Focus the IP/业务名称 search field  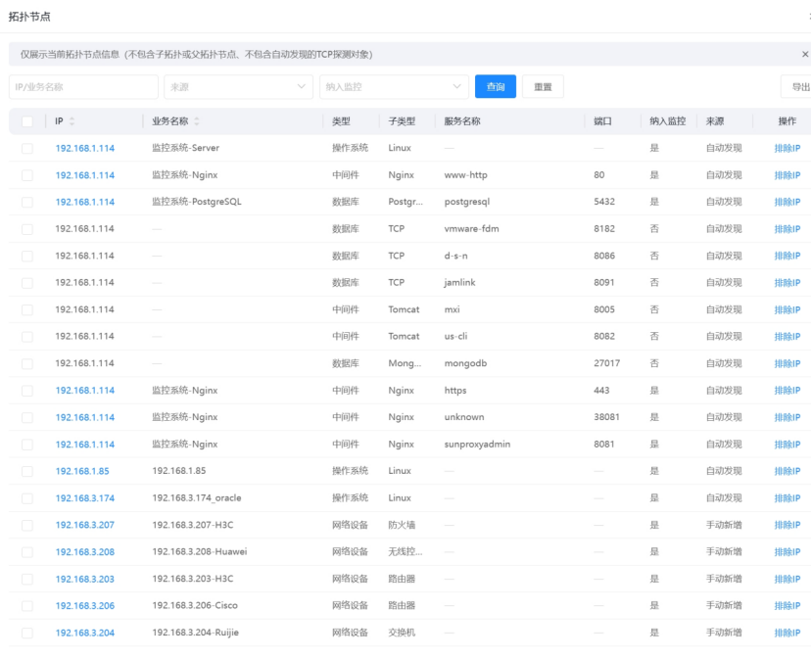point(83,87)
